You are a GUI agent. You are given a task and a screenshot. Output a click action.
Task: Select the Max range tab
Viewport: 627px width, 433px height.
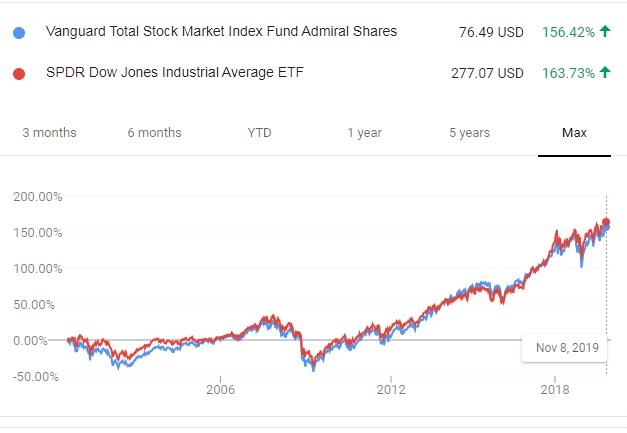click(574, 133)
